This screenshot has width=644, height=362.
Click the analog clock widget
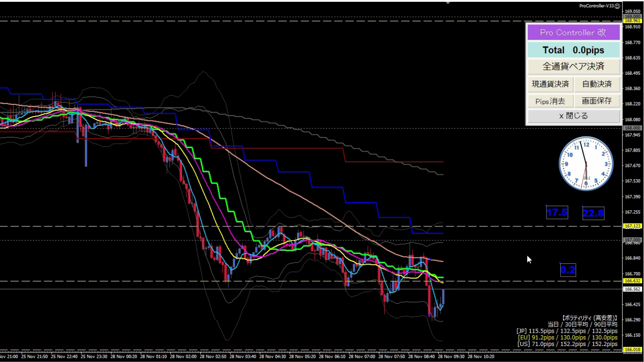586,164
